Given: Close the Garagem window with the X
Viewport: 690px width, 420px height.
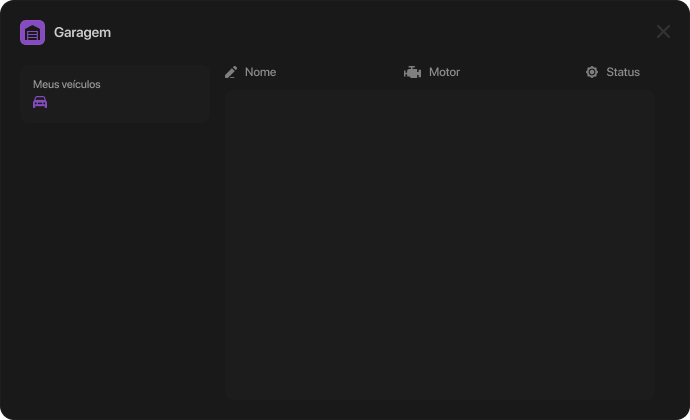Looking at the screenshot, I should point(663,32).
